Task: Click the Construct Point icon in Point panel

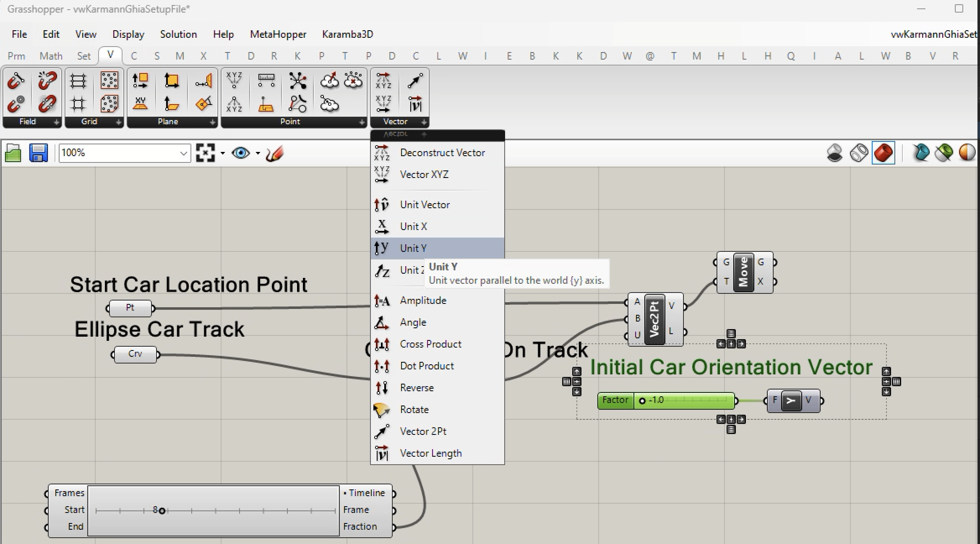Action: point(234,80)
